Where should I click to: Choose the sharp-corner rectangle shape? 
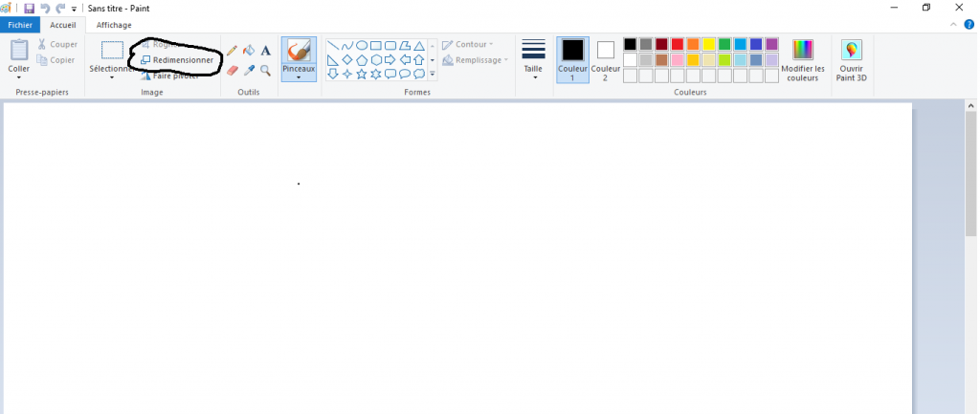376,46
